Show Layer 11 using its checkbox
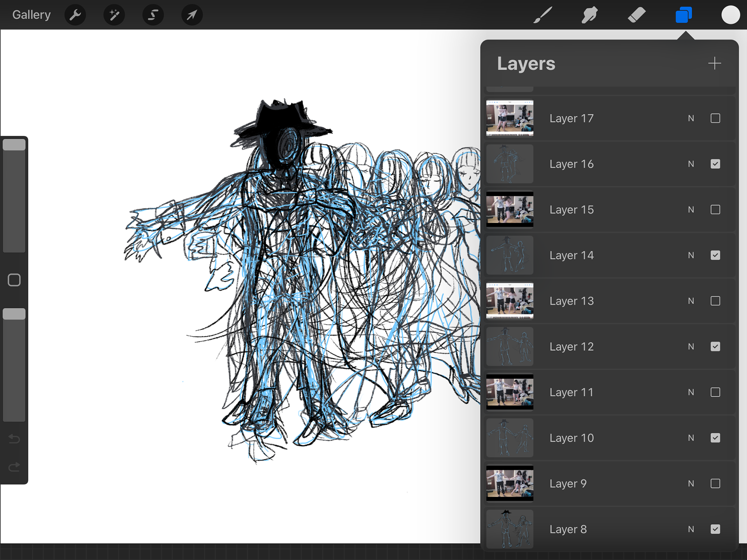This screenshot has width=747, height=560. (715, 392)
